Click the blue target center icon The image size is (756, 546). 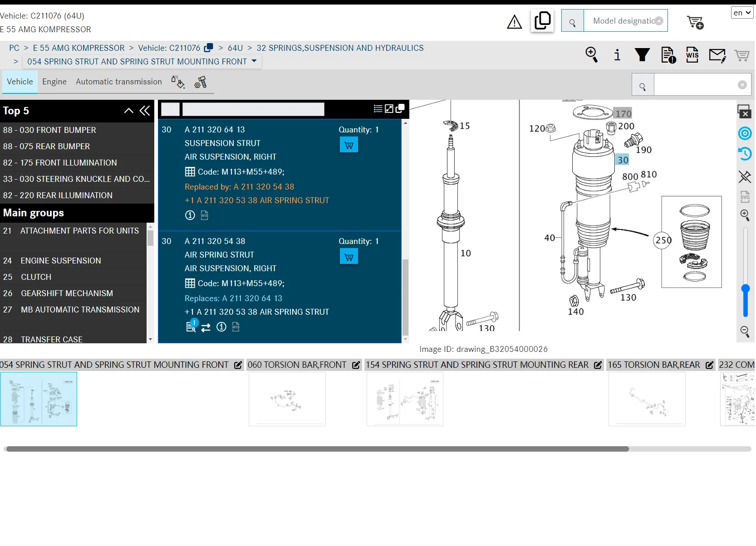click(x=745, y=133)
